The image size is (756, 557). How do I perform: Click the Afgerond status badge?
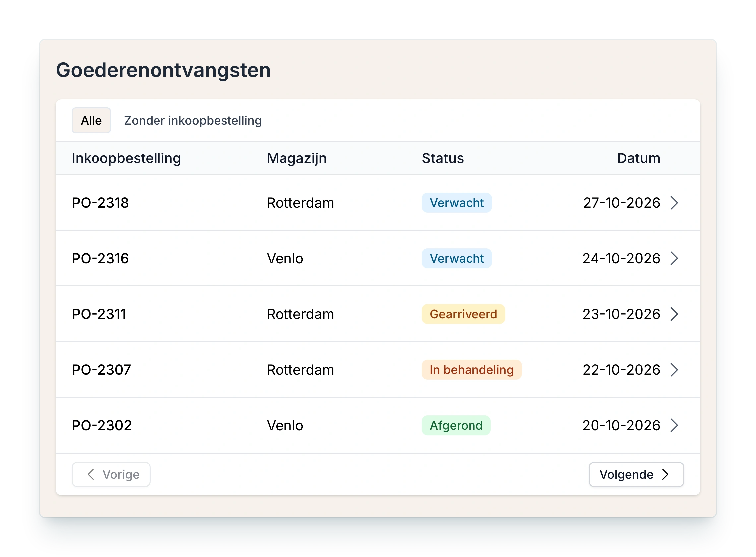[x=456, y=425]
